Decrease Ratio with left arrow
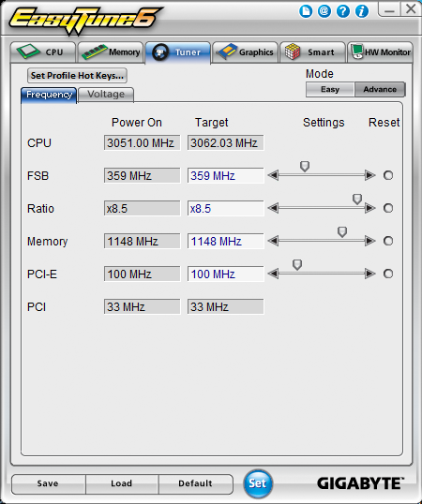Image resolution: width=422 pixels, height=504 pixels. coord(273,208)
